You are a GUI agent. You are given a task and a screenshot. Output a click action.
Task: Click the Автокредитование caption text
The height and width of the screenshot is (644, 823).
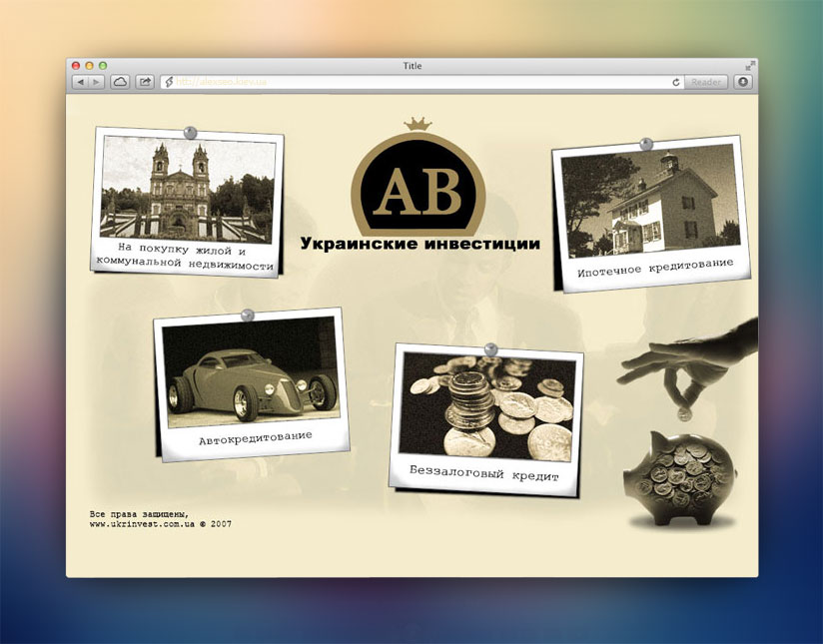255,437
